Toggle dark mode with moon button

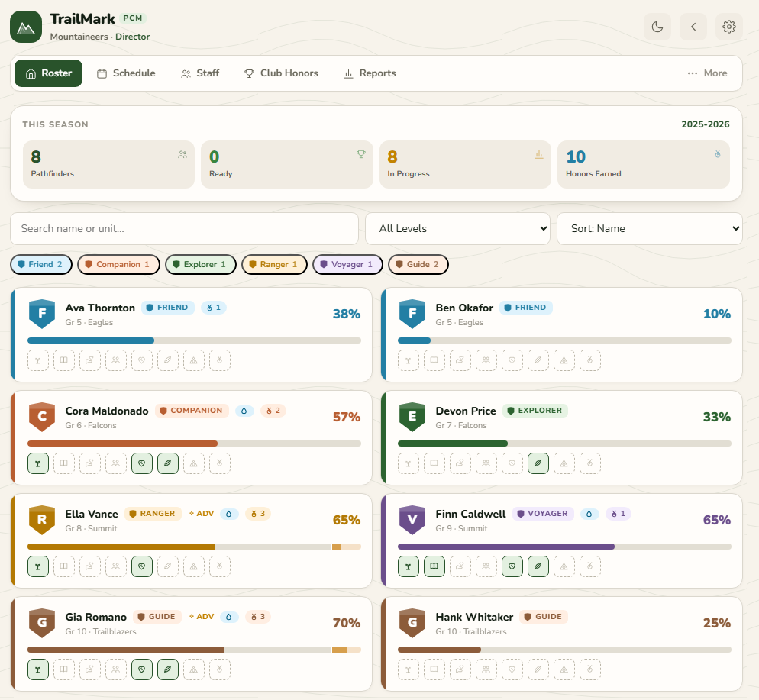(657, 27)
